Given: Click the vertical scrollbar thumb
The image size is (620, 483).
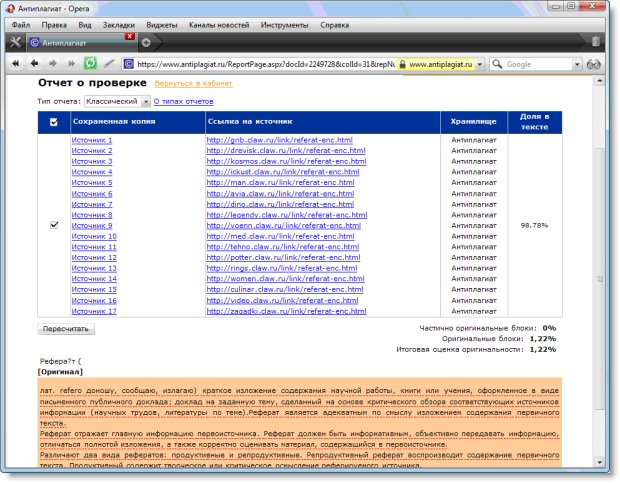Looking at the screenshot, I should [599, 279].
